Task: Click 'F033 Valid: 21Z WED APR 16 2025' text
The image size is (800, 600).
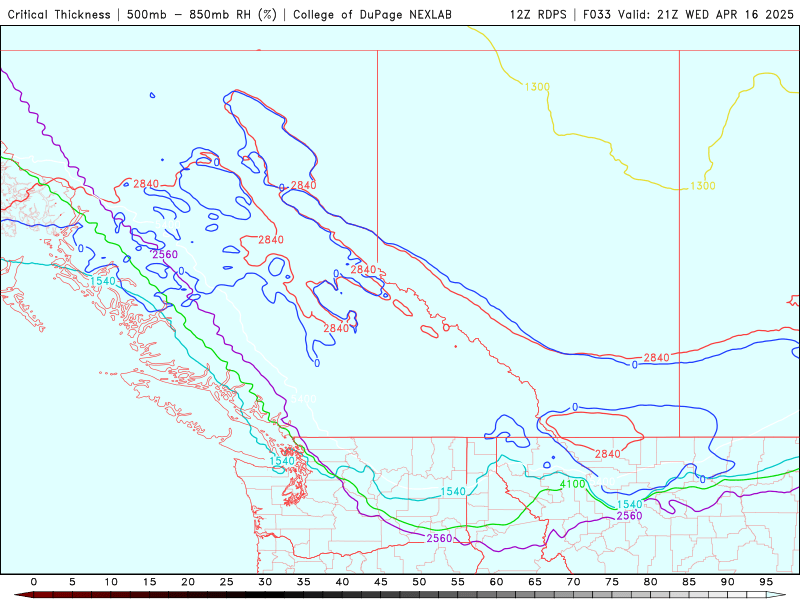Action: click(x=688, y=14)
